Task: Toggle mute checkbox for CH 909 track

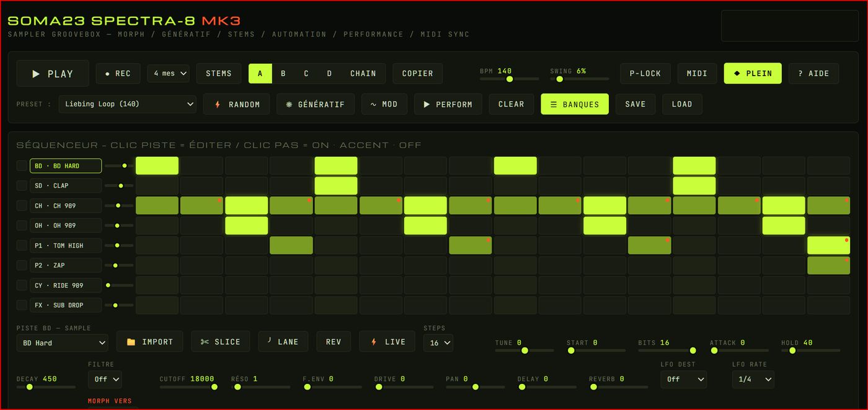Action: pos(22,206)
